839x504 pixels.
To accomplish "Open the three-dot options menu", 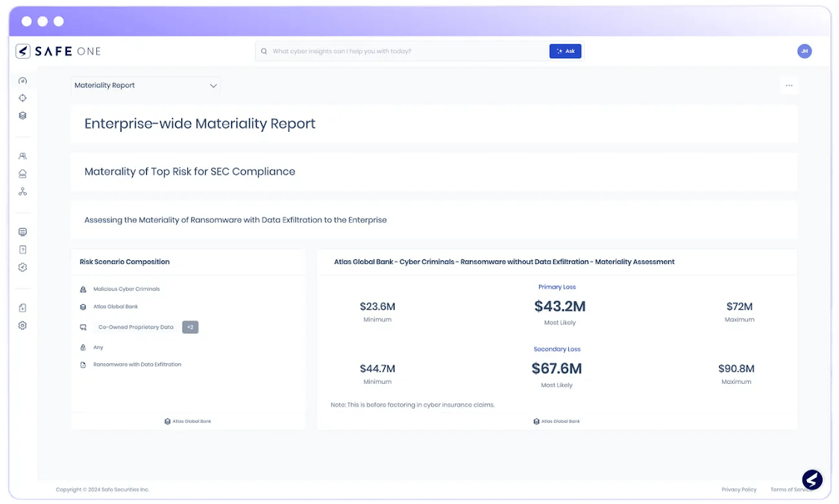I will click(789, 86).
